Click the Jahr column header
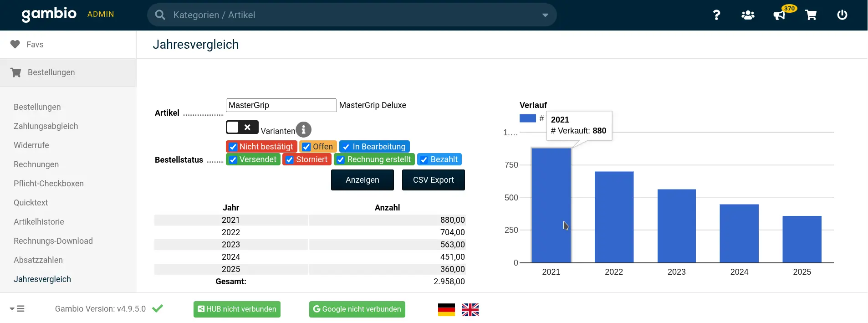This screenshot has height=323, width=868. click(231, 208)
